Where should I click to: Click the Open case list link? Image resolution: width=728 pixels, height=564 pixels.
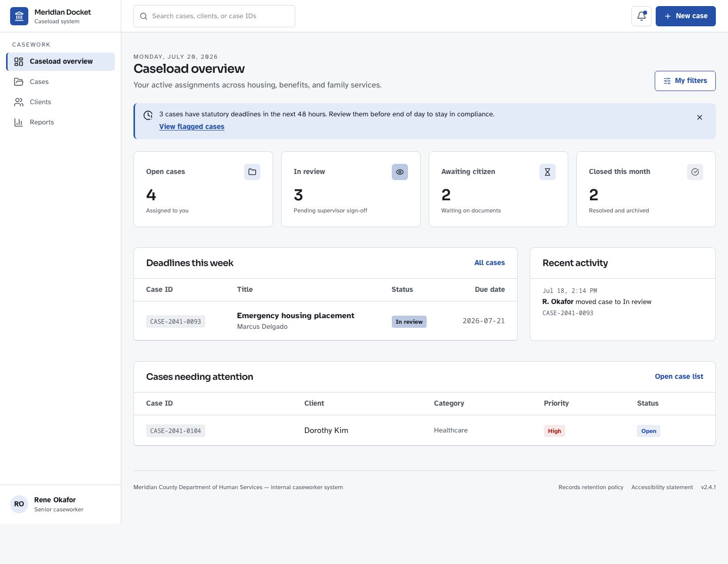(679, 377)
